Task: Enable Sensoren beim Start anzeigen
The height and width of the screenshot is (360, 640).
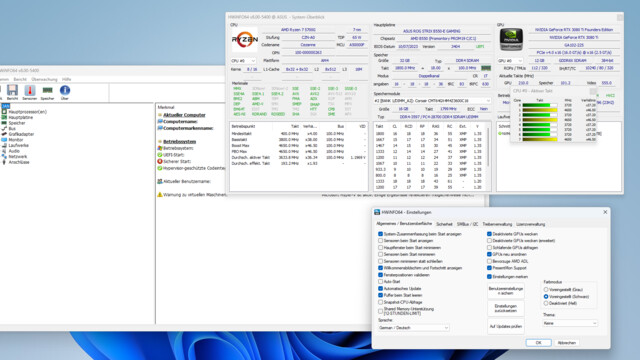Action: 380,241
